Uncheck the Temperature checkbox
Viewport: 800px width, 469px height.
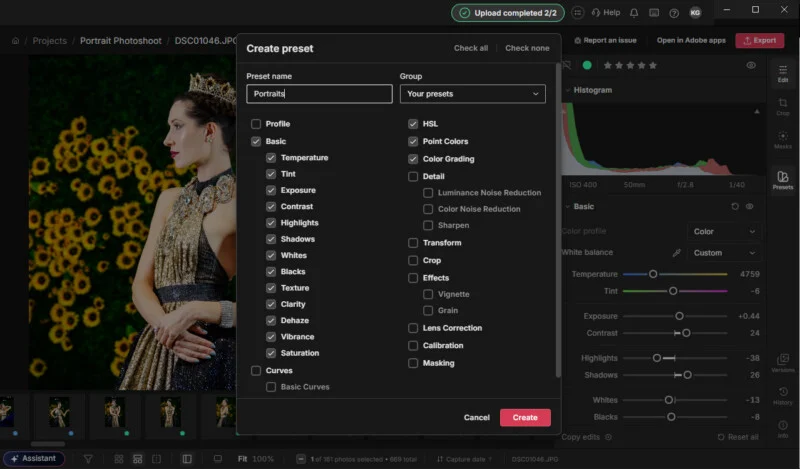[271, 158]
